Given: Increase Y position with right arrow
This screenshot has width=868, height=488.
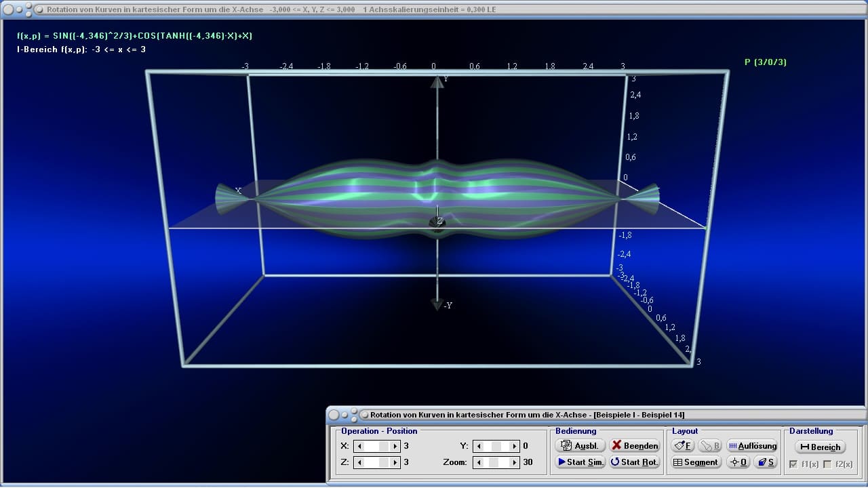Looking at the screenshot, I should (514, 446).
